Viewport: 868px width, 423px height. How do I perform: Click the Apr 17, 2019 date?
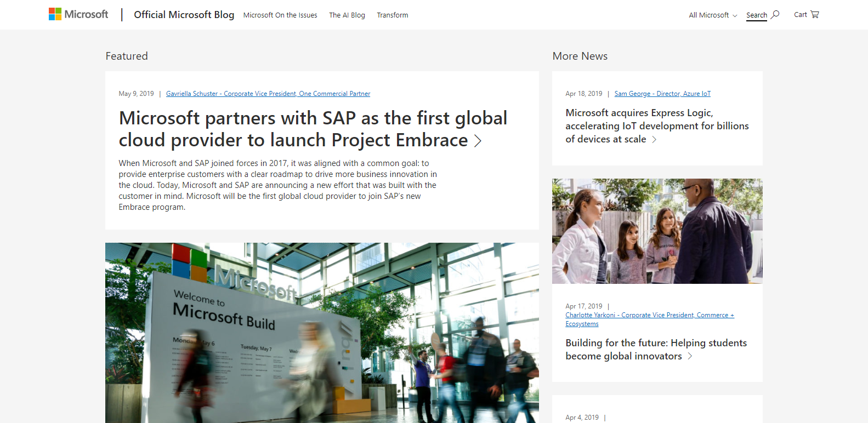(x=583, y=306)
